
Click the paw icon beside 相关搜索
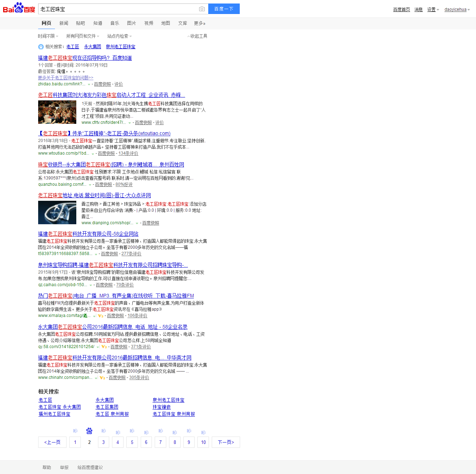[41, 47]
